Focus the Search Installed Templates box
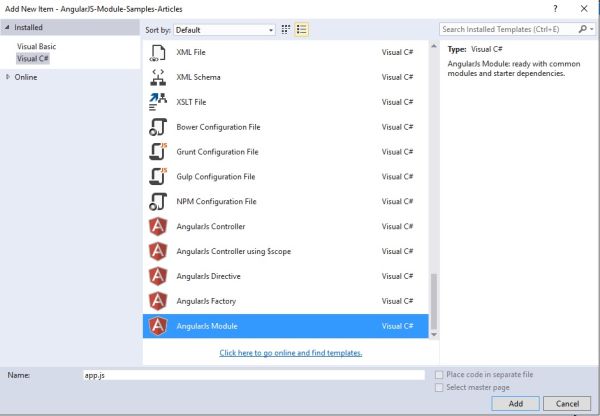This screenshot has height=416, width=600. (x=508, y=29)
